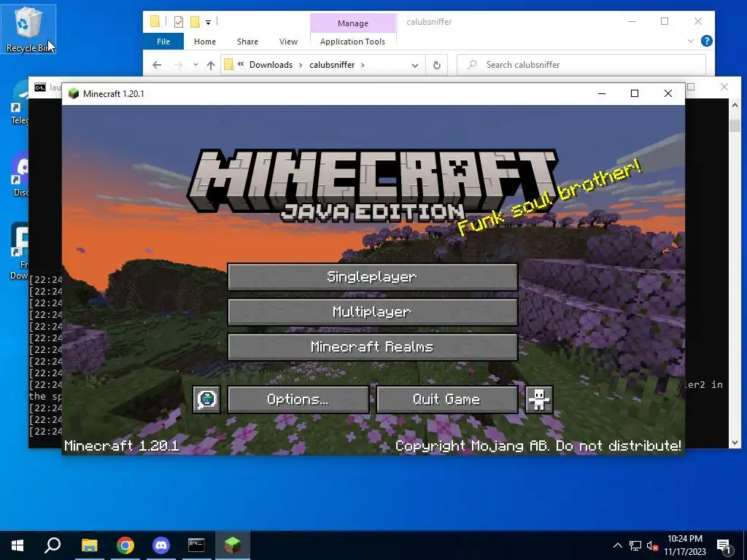This screenshot has width=747, height=560.
Task: Open the Multiplayer menu
Action: 373,312
